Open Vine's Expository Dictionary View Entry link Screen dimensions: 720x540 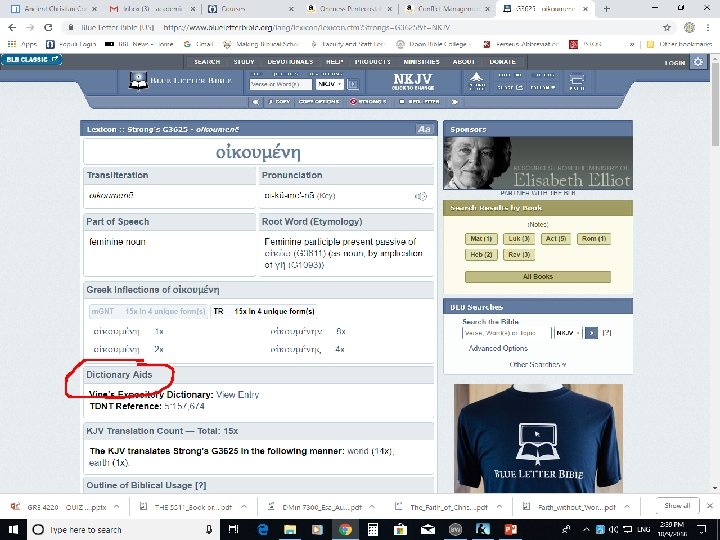(238, 394)
